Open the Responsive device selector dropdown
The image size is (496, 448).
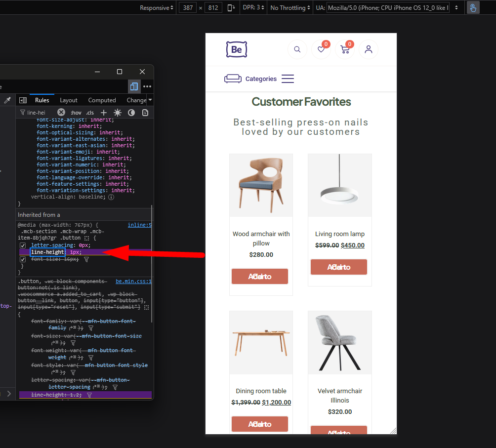pyautogui.click(x=156, y=8)
